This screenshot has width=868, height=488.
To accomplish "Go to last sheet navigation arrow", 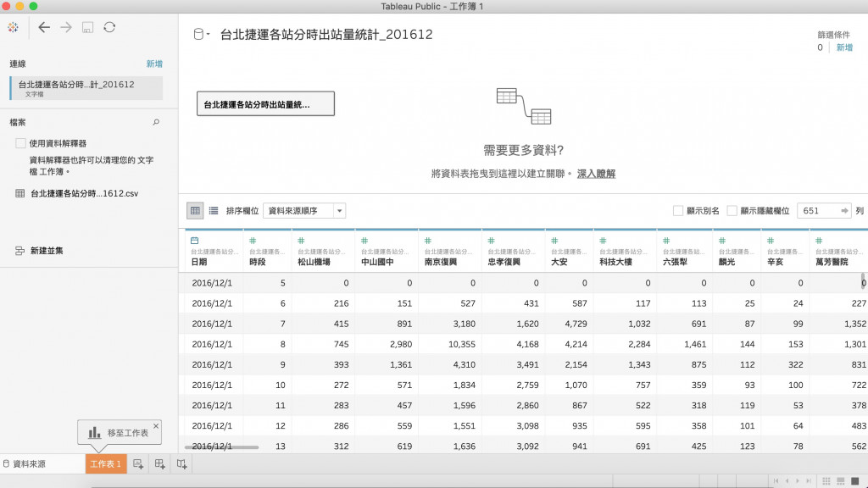I will (x=809, y=481).
